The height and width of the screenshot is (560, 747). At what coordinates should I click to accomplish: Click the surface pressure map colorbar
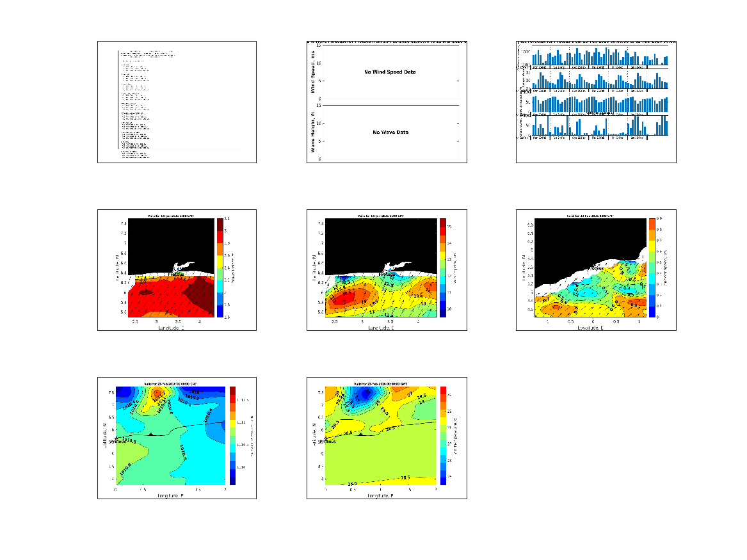233,435
